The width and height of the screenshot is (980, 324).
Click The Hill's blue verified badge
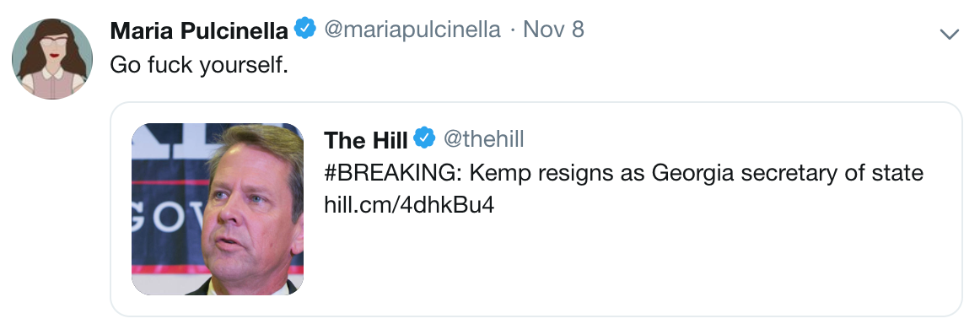425,139
